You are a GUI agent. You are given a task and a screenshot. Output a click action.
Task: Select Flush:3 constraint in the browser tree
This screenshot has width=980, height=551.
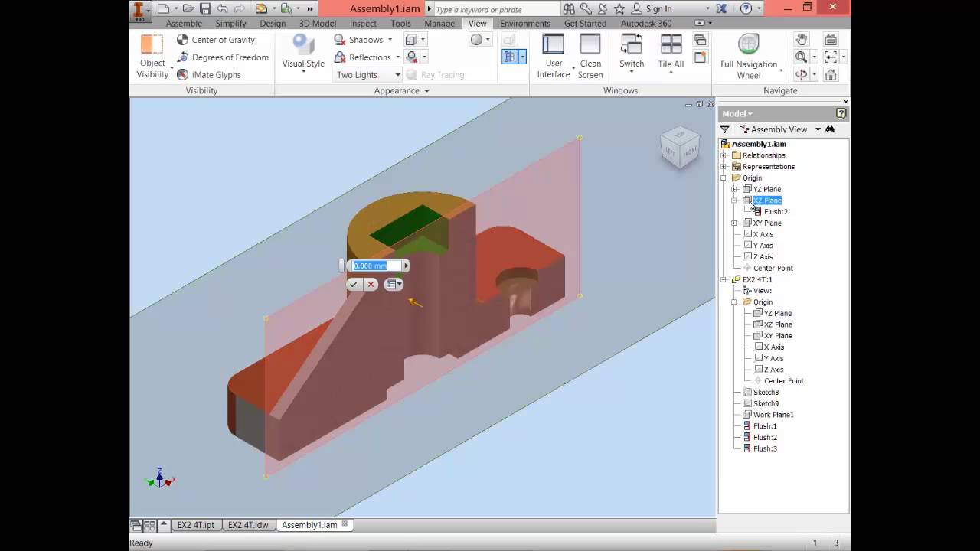click(765, 448)
